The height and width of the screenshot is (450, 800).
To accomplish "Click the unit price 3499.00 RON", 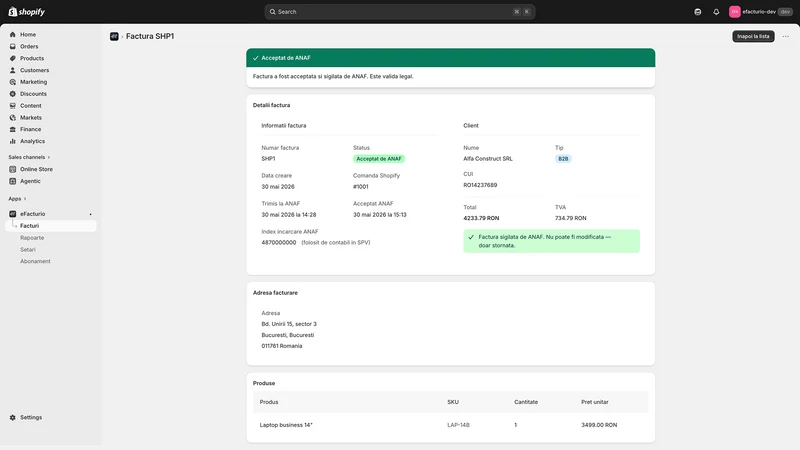I will (x=599, y=425).
